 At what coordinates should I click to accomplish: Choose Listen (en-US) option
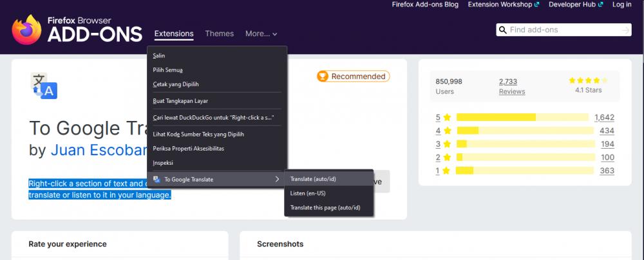(x=328, y=194)
